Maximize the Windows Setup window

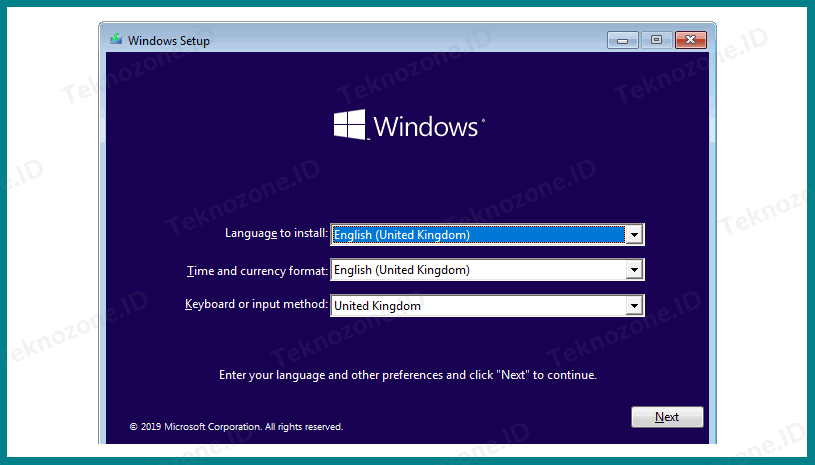656,40
